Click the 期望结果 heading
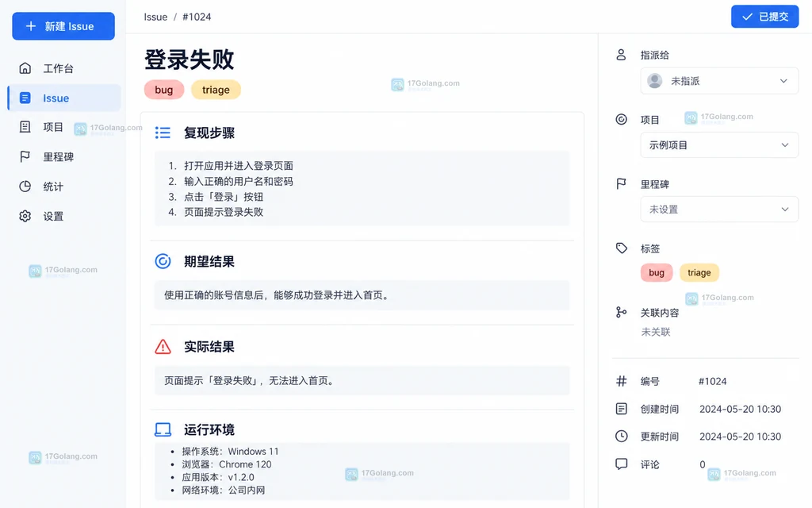Viewport: 812px width, 508px height. coord(209,261)
